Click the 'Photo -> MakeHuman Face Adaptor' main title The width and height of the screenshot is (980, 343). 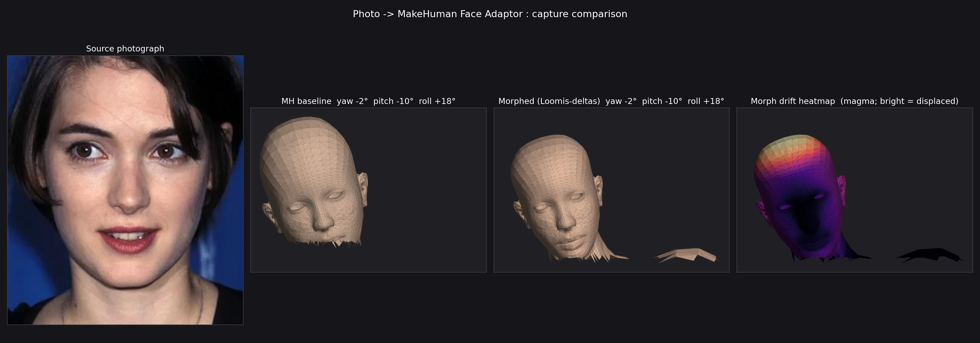point(490,14)
